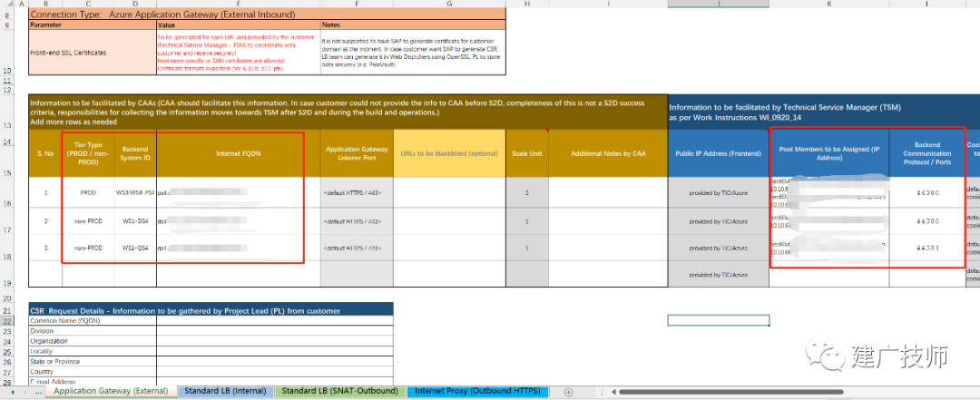Click the State or Province label cell
This screenshot has height=400, width=980.
(93, 361)
